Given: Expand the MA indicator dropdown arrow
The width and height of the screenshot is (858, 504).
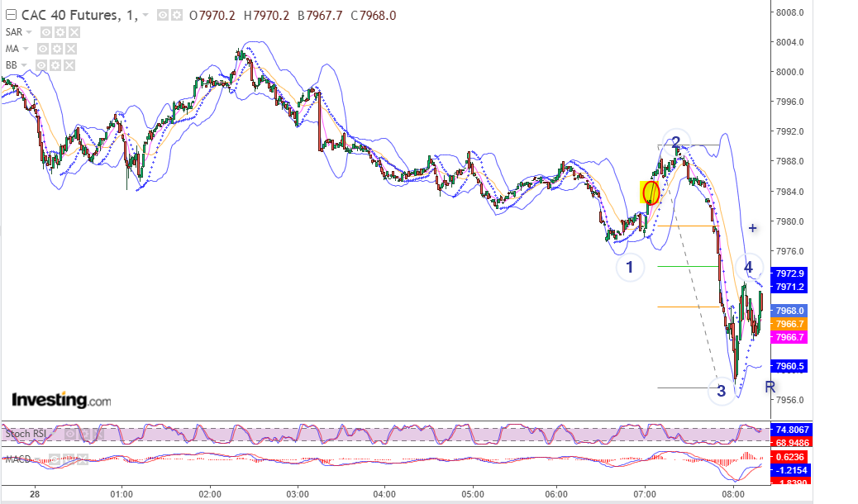Looking at the screenshot, I should pos(25,49).
